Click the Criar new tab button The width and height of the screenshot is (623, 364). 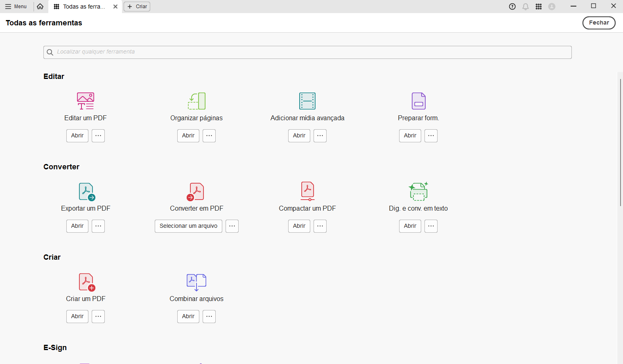tap(137, 7)
